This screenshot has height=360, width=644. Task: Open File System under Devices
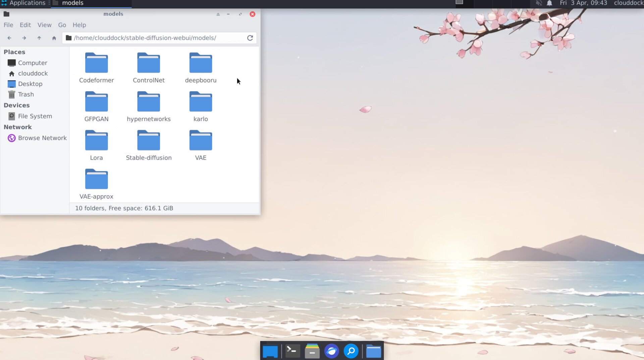tap(35, 116)
